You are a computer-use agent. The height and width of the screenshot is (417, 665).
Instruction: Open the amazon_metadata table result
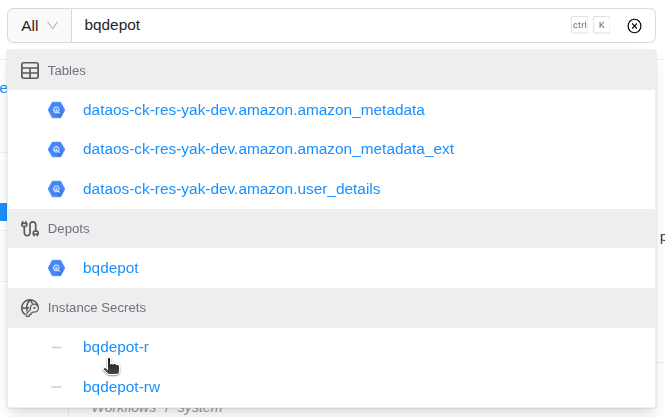point(254,110)
